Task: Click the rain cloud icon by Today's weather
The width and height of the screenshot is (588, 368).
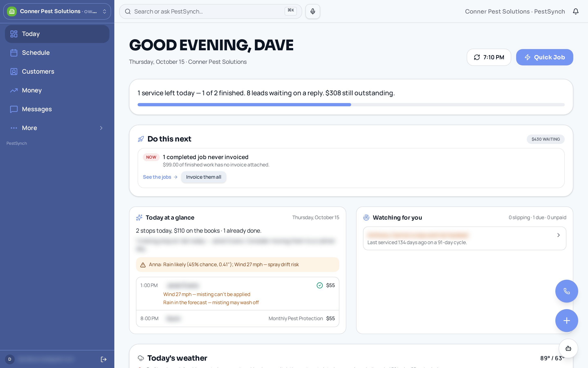Action: [141, 358]
